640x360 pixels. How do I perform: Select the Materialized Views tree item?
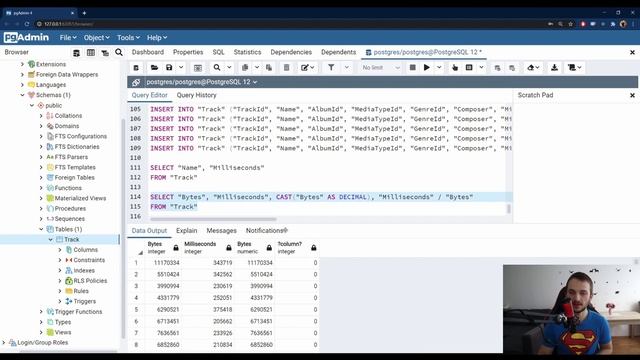coord(80,198)
